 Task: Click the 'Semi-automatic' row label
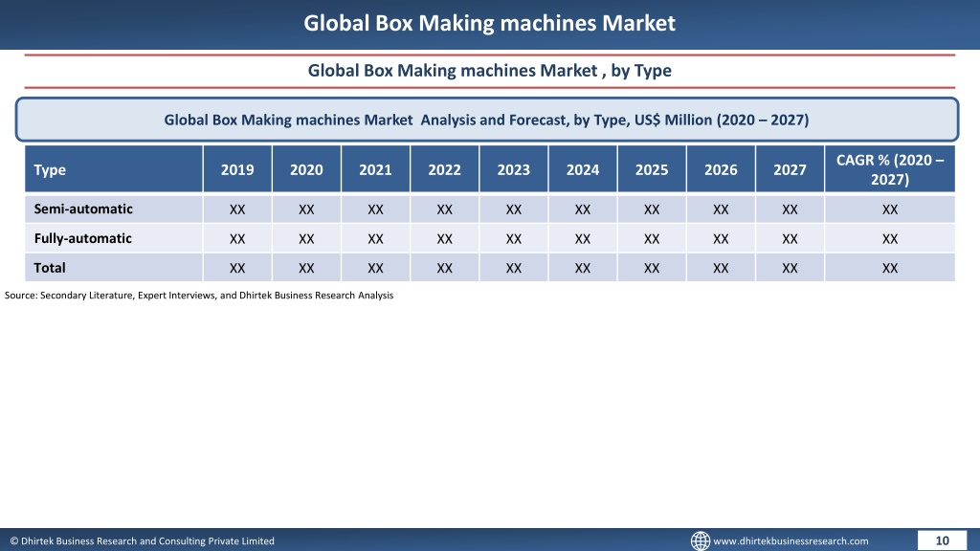tap(83, 209)
